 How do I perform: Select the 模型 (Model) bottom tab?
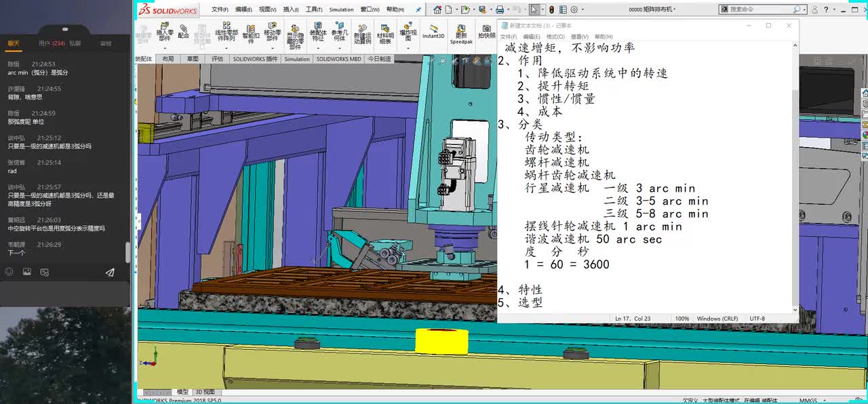[x=182, y=392]
